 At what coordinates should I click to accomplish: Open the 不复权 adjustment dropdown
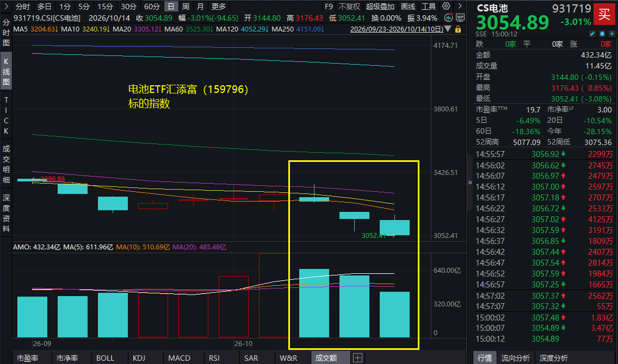(x=350, y=7)
